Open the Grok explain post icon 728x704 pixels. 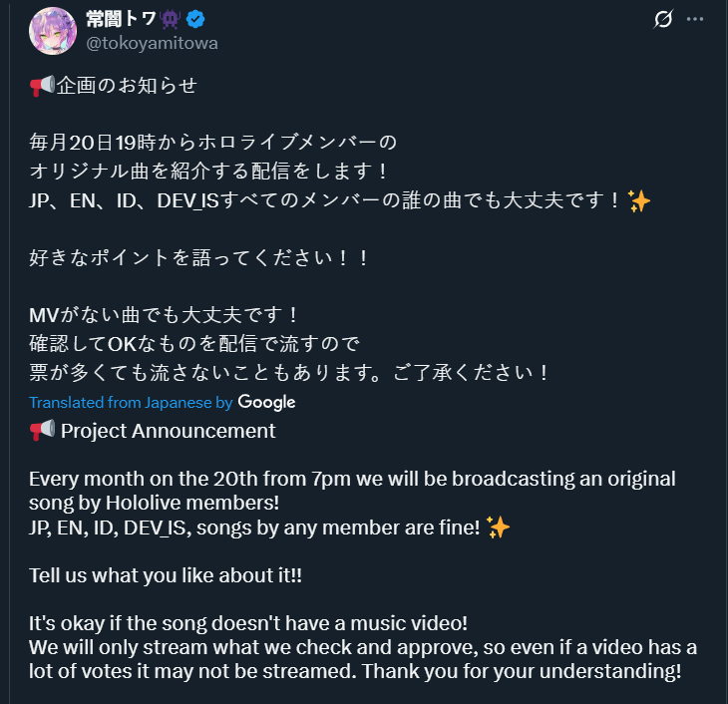point(663,19)
